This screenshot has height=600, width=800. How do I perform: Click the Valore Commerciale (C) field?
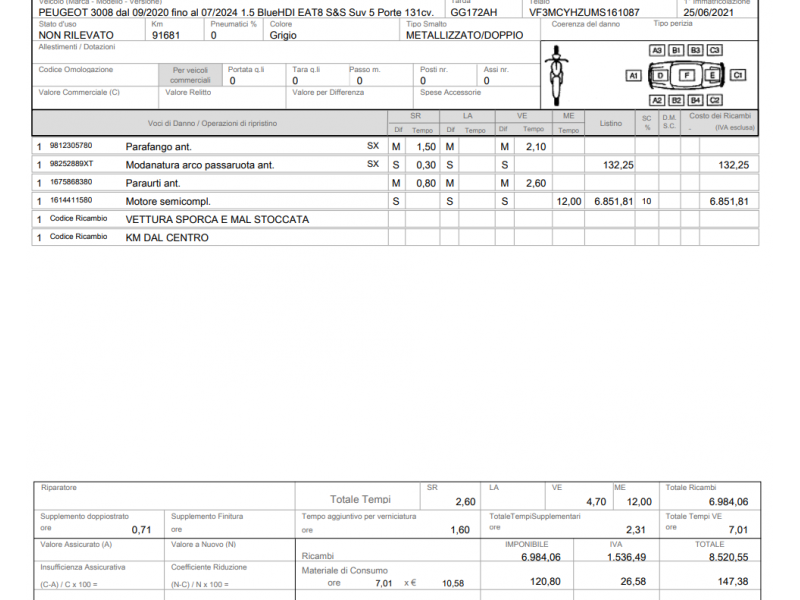click(x=95, y=97)
